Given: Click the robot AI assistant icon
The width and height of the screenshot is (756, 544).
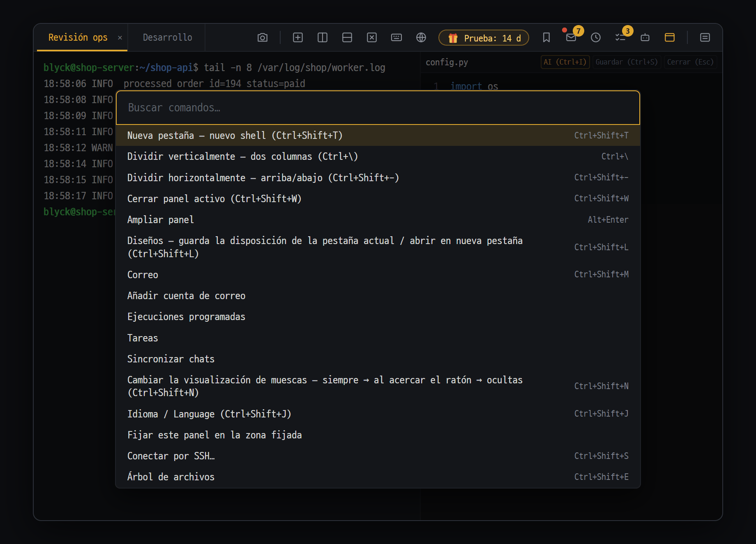Looking at the screenshot, I should 645,38.
